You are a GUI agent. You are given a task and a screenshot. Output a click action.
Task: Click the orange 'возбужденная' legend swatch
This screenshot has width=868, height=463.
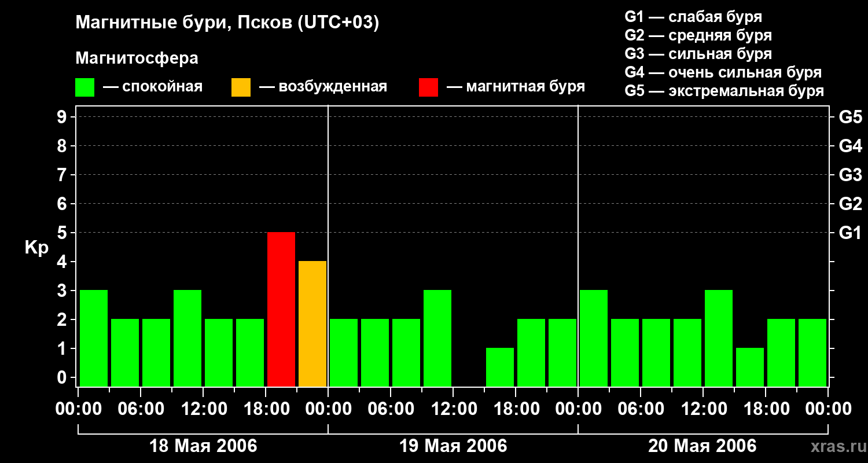click(x=241, y=87)
